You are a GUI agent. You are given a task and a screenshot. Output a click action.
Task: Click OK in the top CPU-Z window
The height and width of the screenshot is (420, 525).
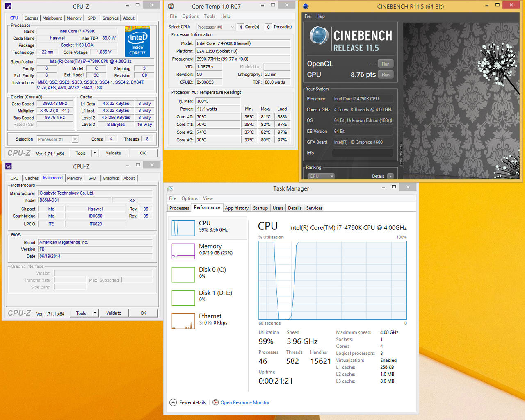(143, 153)
